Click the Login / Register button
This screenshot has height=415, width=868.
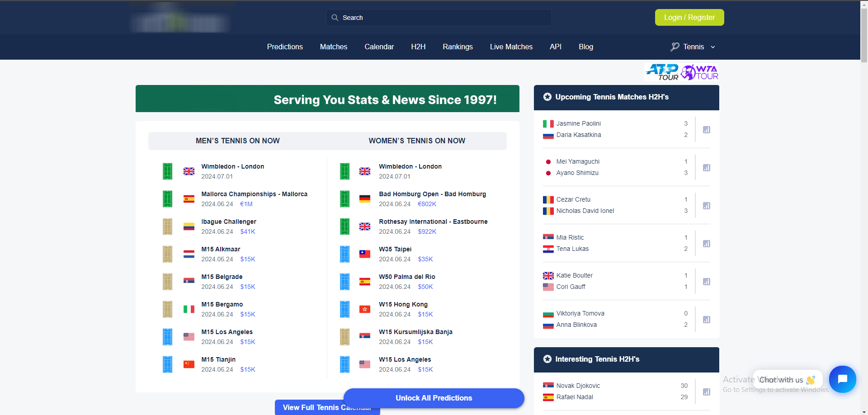click(689, 18)
